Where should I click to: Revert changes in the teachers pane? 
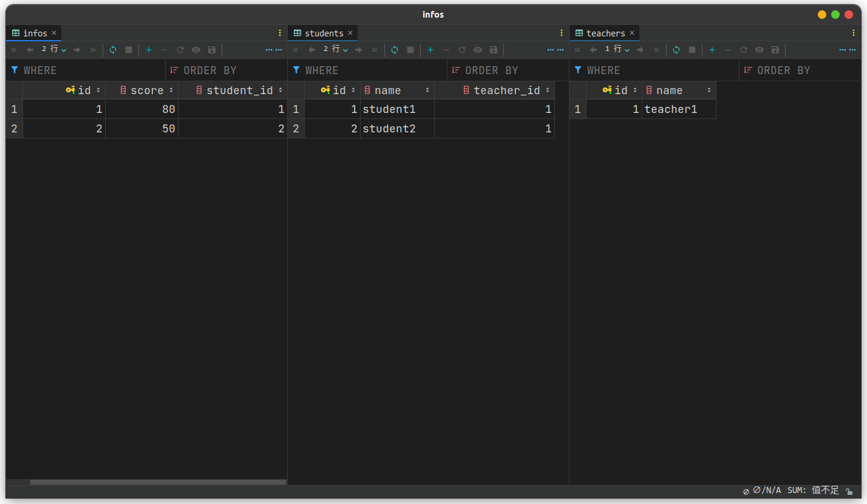(x=744, y=50)
